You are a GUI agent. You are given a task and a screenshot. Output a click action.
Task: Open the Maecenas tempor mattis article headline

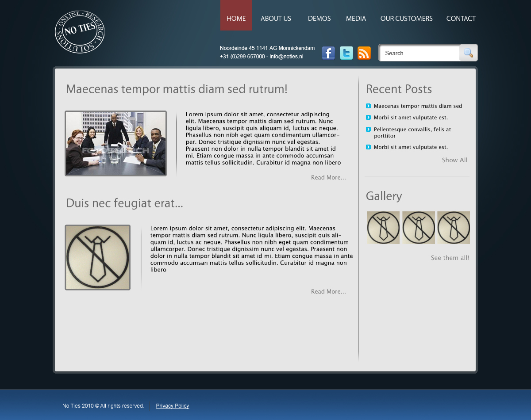click(177, 89)
